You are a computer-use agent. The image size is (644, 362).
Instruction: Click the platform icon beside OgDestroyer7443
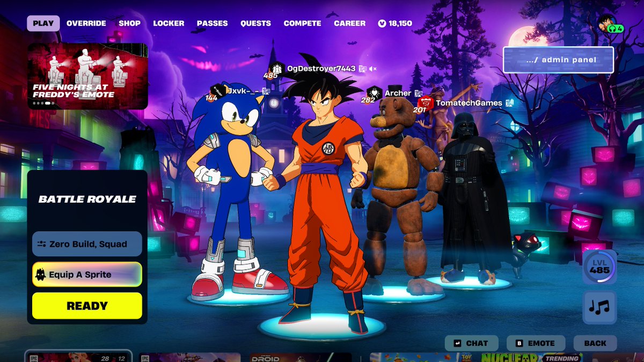coord(363,69)
